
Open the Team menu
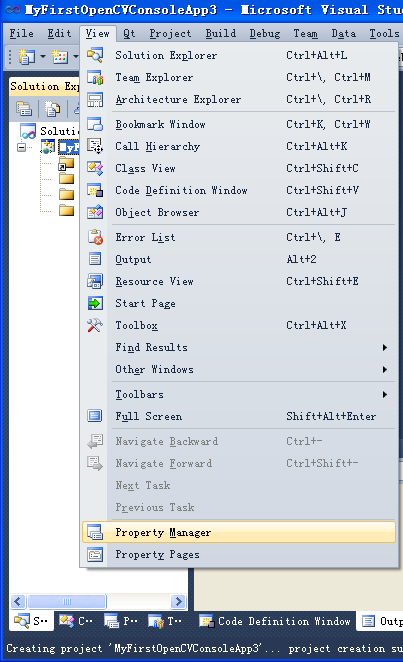coord(306,33)
